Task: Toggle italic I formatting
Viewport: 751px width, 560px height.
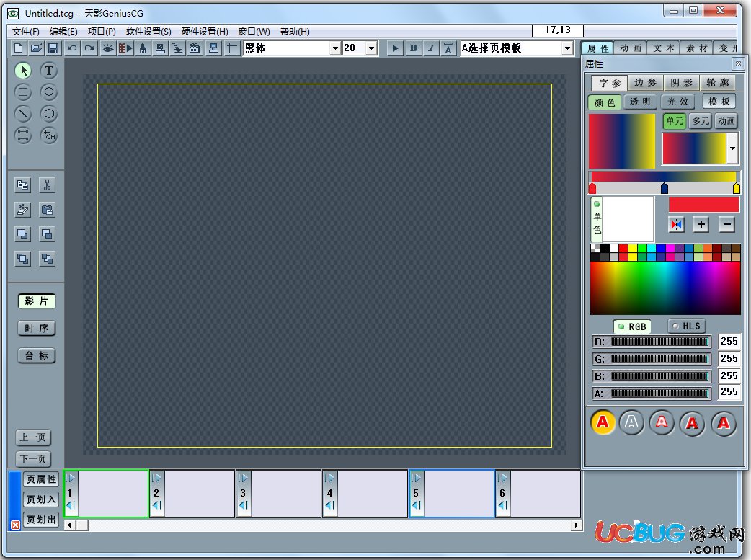Action: point(430,48)
